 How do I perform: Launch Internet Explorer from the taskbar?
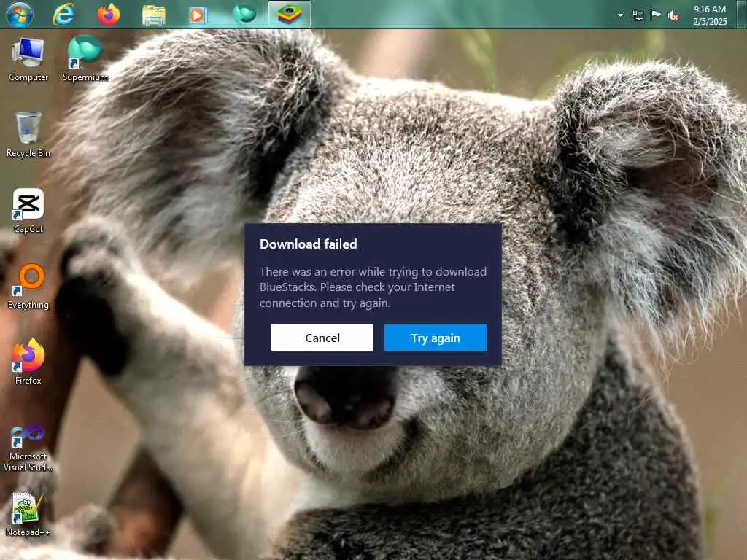(x=63, y=15)
